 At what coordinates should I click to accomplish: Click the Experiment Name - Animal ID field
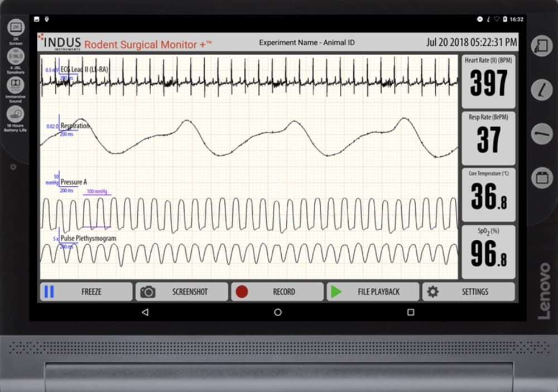[307, 42]
